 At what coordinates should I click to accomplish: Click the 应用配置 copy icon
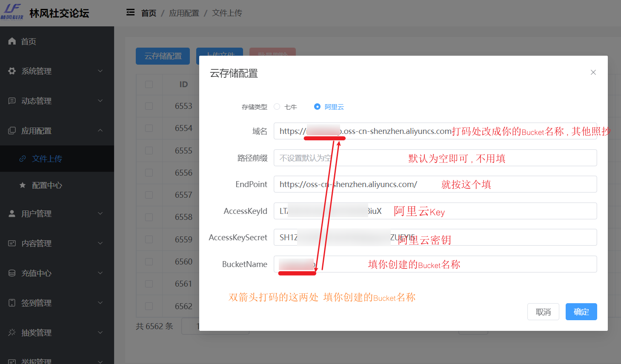tap(12, 131)
